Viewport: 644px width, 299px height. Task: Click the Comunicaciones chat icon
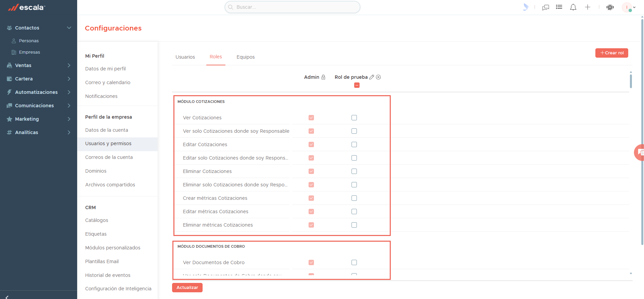click(9, 106)
